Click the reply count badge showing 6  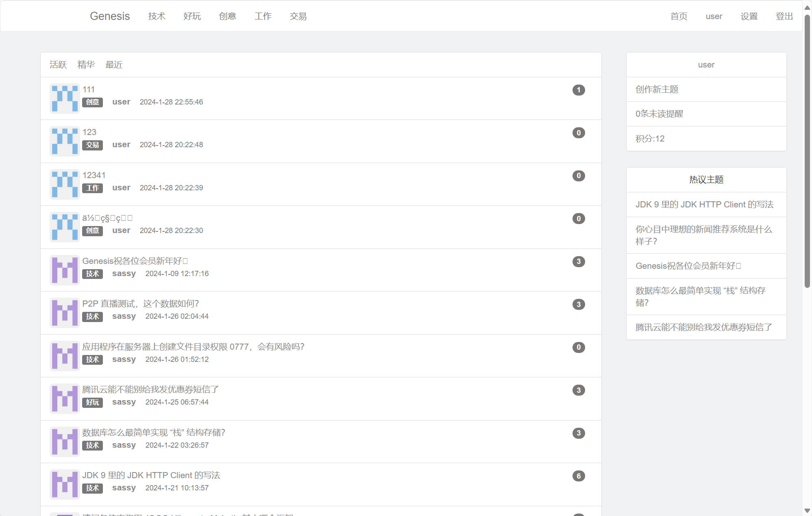point(578,476)
